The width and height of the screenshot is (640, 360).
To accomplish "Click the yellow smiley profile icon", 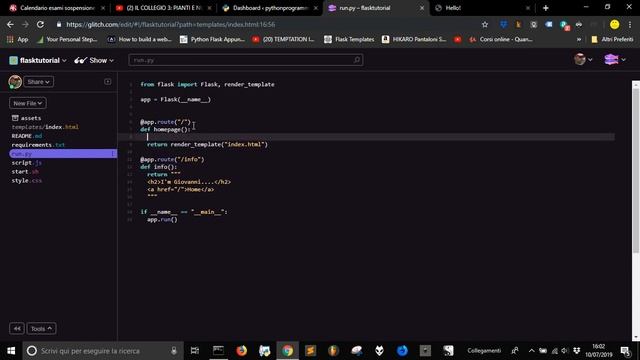I will coord(614,24).
